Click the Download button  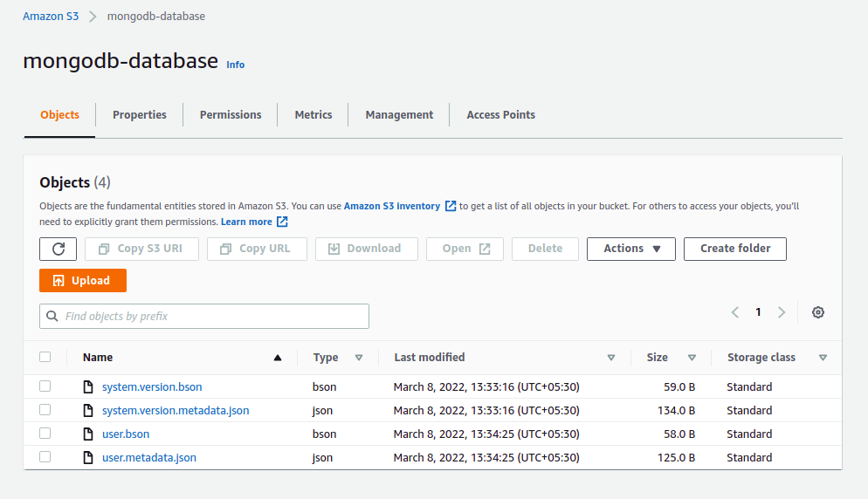(x=367, y=249)
